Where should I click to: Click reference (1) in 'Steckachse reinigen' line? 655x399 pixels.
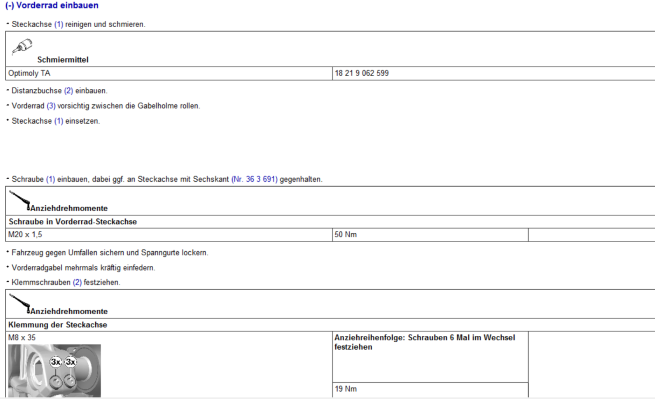(59, 24)
